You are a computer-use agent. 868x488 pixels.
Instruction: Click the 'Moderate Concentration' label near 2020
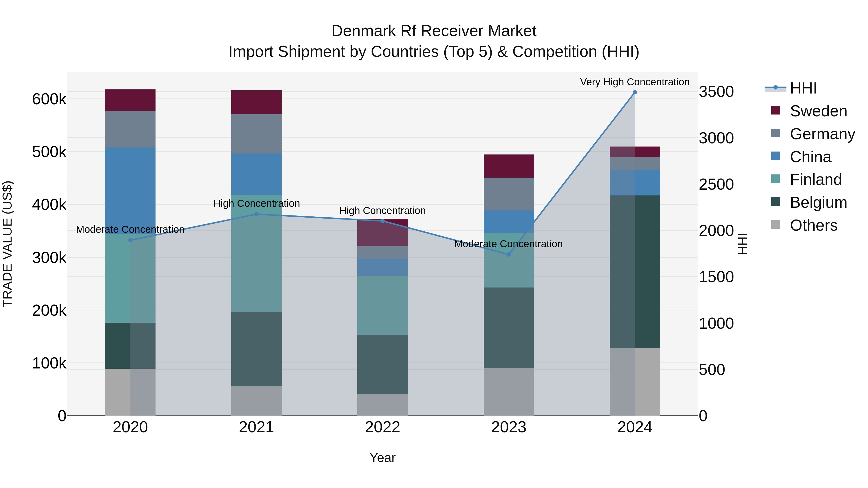coord(130,229)
